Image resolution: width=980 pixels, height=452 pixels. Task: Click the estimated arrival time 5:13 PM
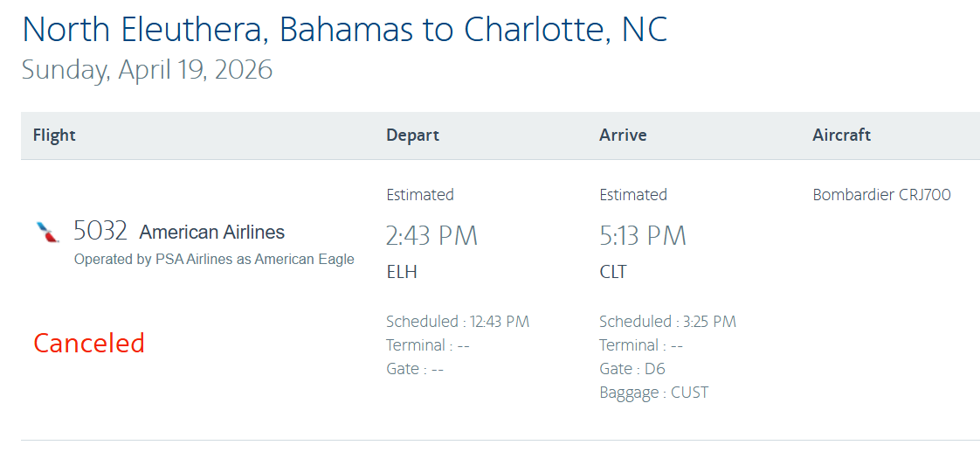point(643,235)
